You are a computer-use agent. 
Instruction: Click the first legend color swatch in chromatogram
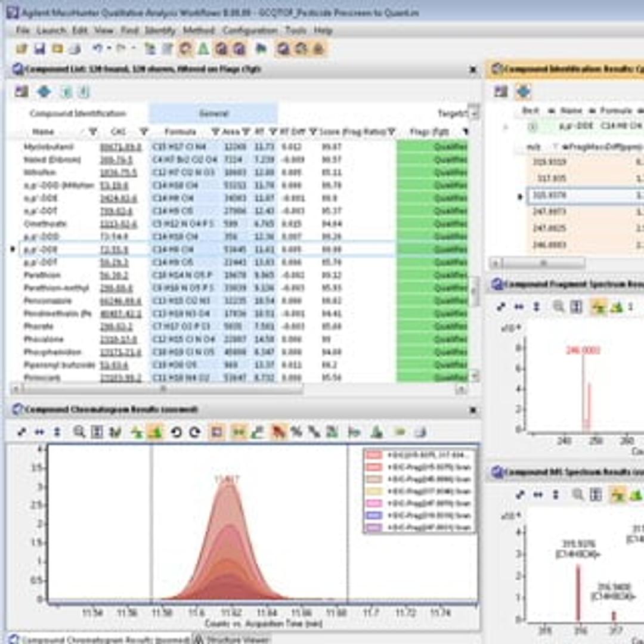click(374, 455)
